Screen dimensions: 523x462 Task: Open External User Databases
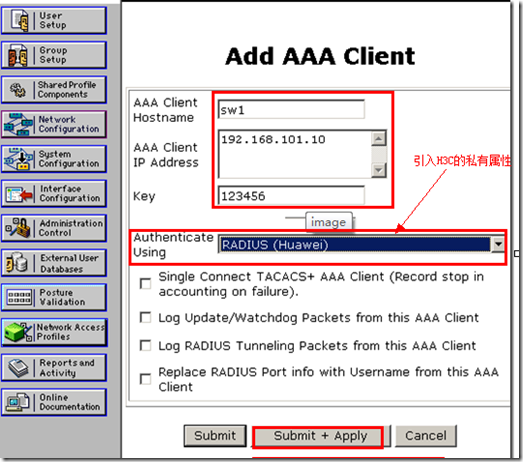click(54, 263)
